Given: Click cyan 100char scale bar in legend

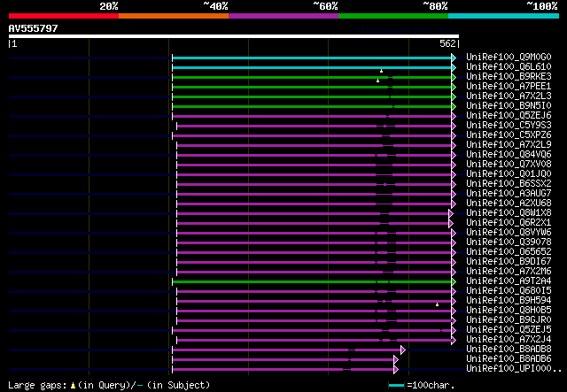Looking at the screenshot, I should click(396, 386).
